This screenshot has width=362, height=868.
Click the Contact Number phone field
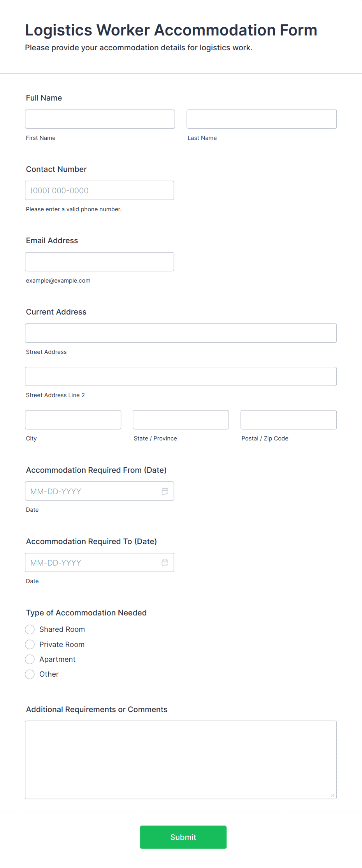(100, 190)
